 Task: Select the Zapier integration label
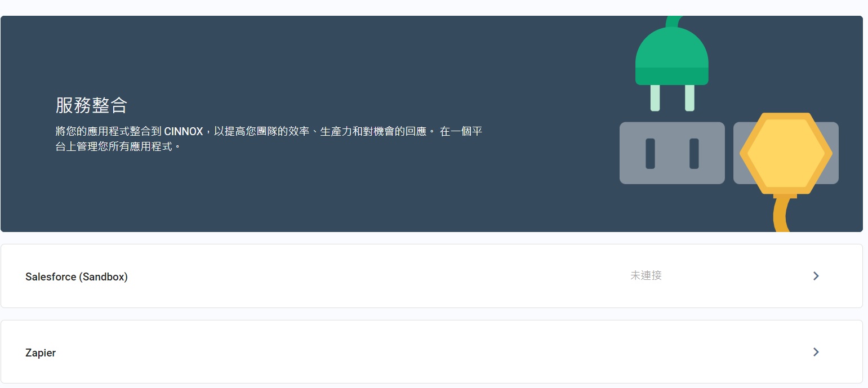click(41, 353)
